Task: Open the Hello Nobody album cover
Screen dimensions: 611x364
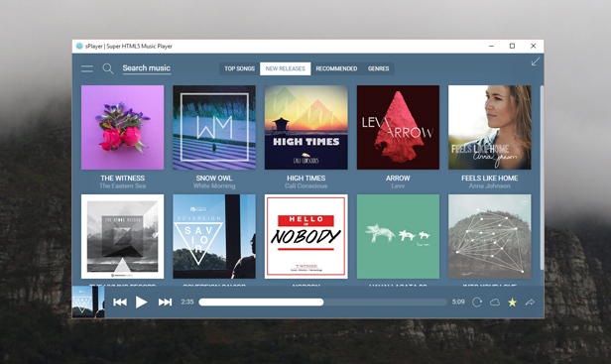Action: [305, 237]
